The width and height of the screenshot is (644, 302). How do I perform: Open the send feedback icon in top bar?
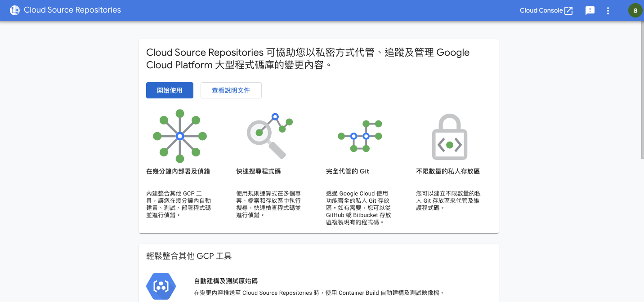click(590, 10)
